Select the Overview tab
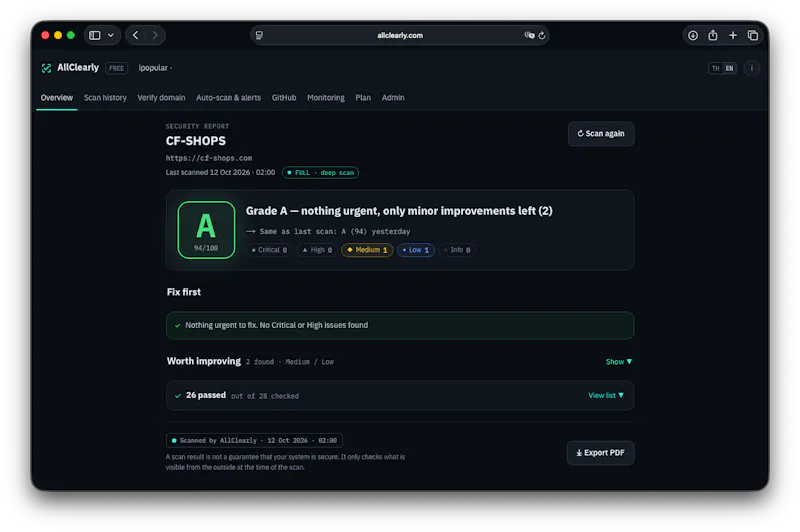Viewport: 800px width, 532px height. click(57, 97)
